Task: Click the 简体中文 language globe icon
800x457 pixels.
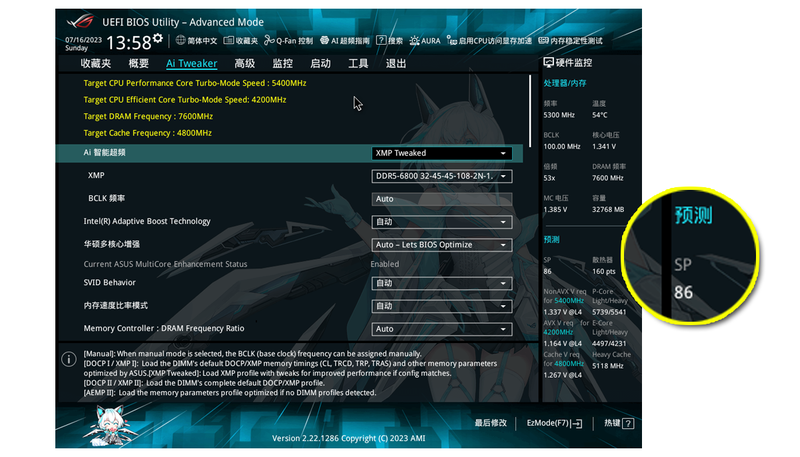Action: 180,40
